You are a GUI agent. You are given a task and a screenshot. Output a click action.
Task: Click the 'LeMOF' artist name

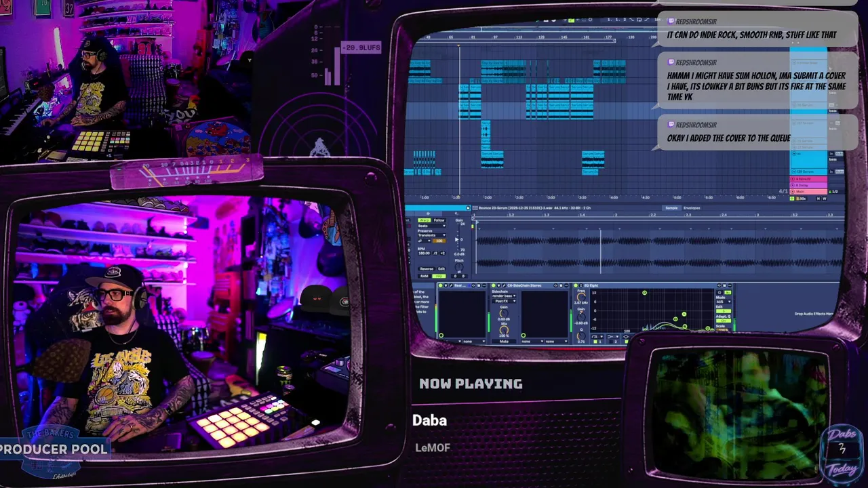433,447
